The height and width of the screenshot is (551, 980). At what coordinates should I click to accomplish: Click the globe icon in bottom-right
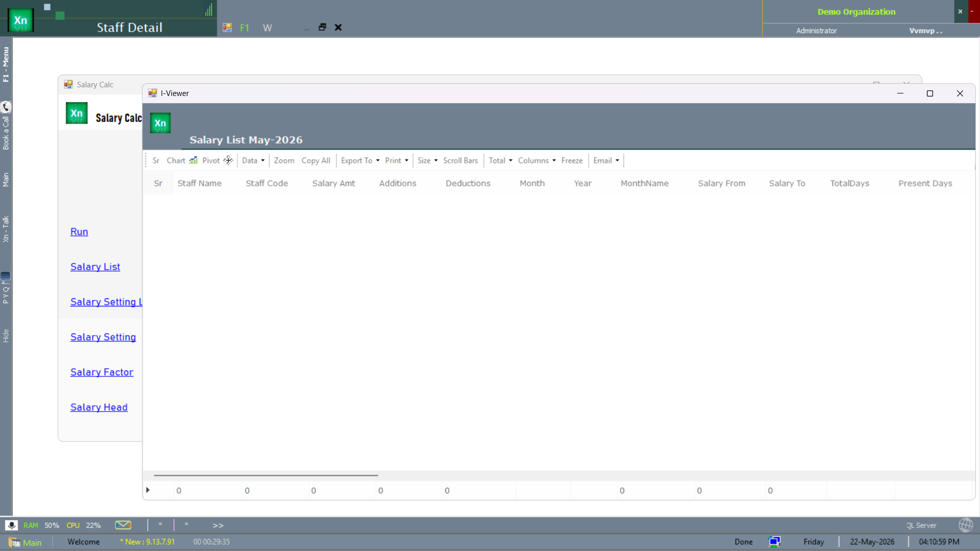(x=966, y=525)
